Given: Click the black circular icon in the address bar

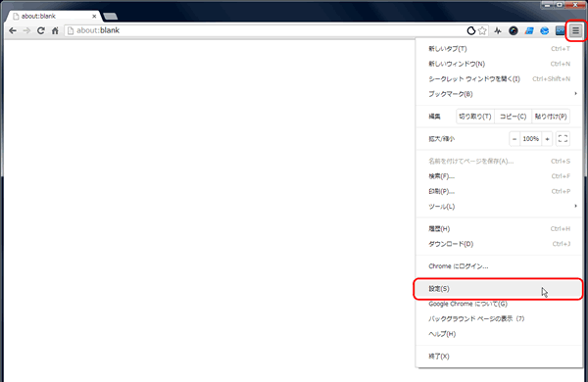Looking at the screenshot, I should (x=471, y=30).
